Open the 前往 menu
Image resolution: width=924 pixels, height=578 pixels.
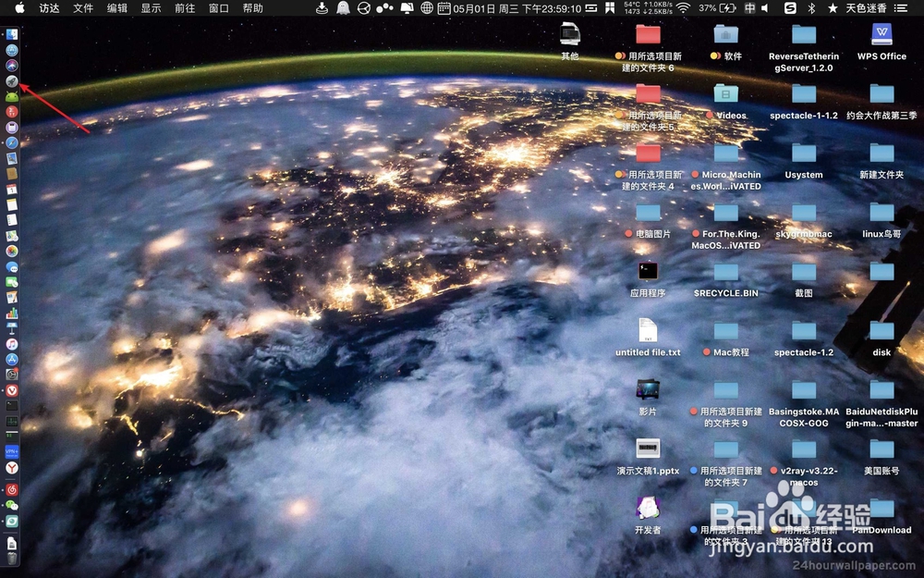(x=185, y=8)
